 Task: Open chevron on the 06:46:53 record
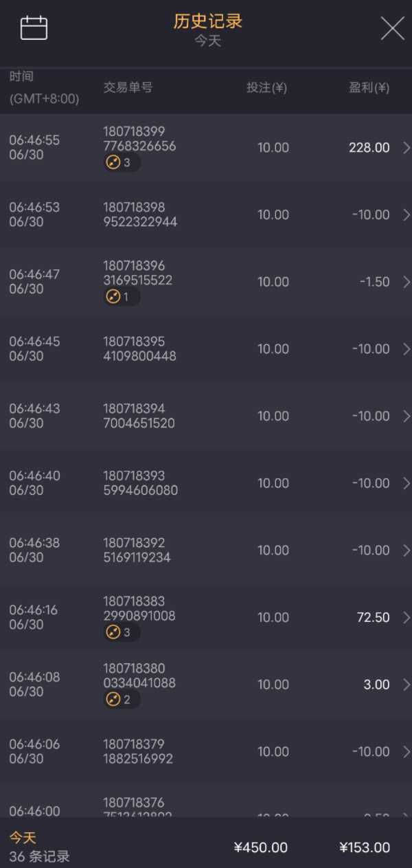[407, 215]
